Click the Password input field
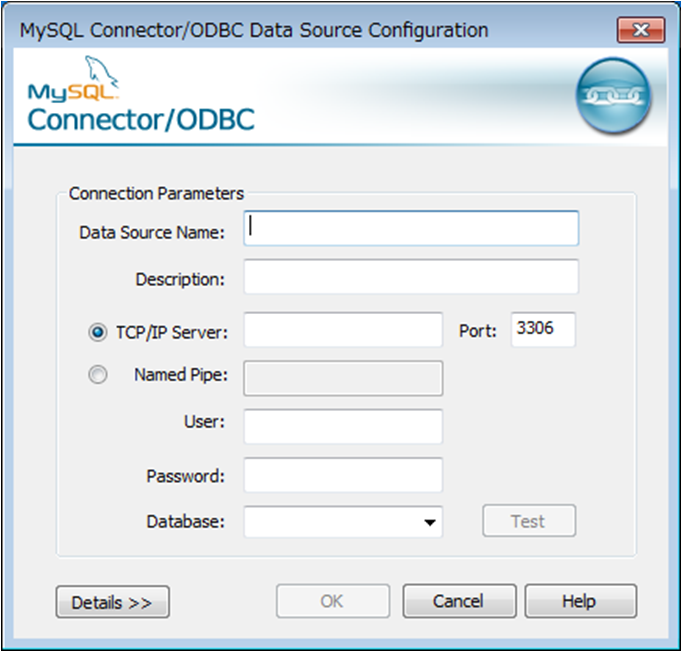This screenshot has height=652, width=682. click(343, 475)
